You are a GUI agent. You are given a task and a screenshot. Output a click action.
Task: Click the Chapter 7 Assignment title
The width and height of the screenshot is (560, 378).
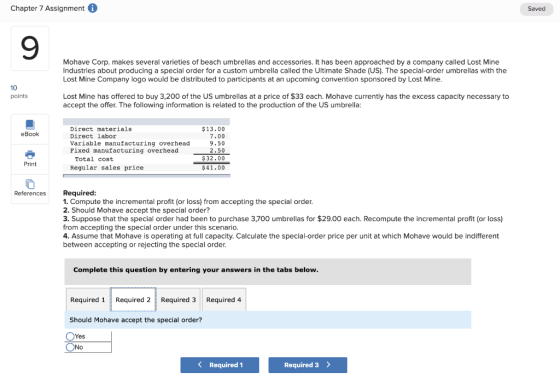pyautogui.click(x=48, y=8)
